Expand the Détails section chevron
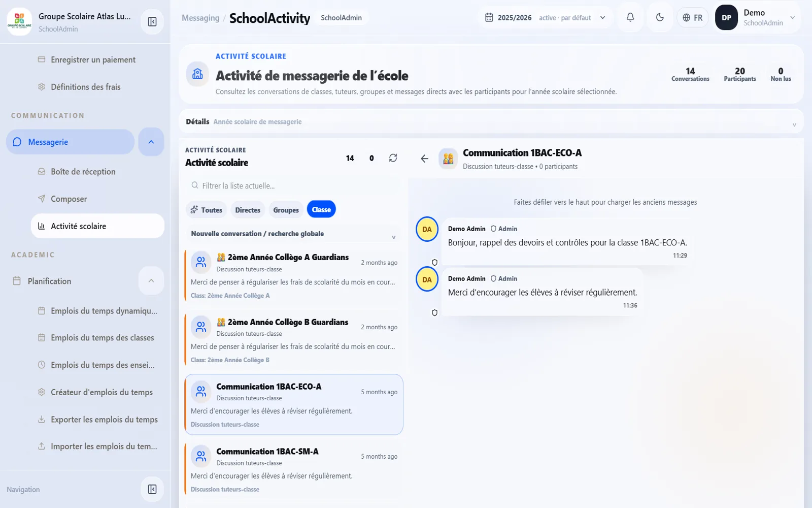This screenshot has width=812, height=508. [x=794, y=124]
